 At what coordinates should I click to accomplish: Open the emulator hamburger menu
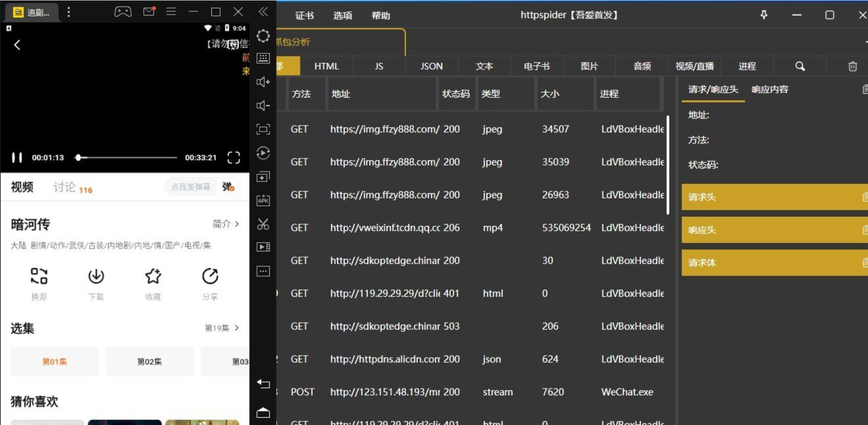tap(171, 11)
